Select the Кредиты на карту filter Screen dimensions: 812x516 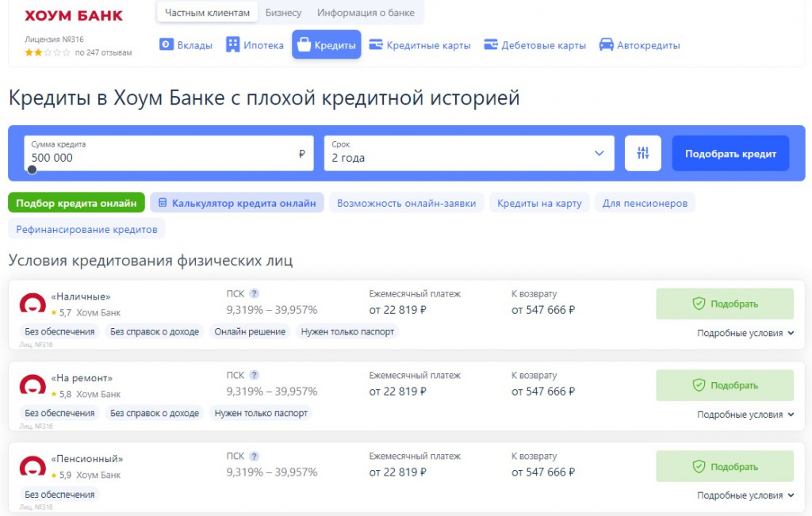[539, 203]
